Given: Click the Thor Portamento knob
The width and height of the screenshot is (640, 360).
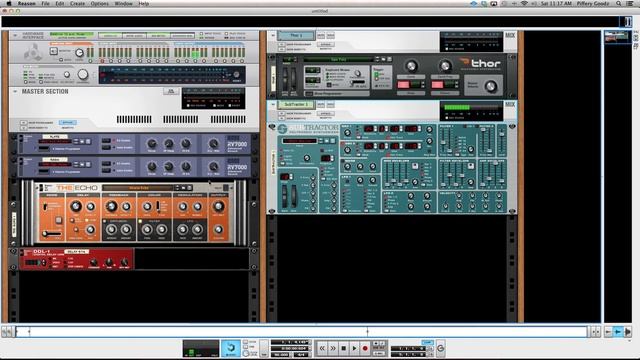Looking at the screenshot, I should [x=358, y=73].
